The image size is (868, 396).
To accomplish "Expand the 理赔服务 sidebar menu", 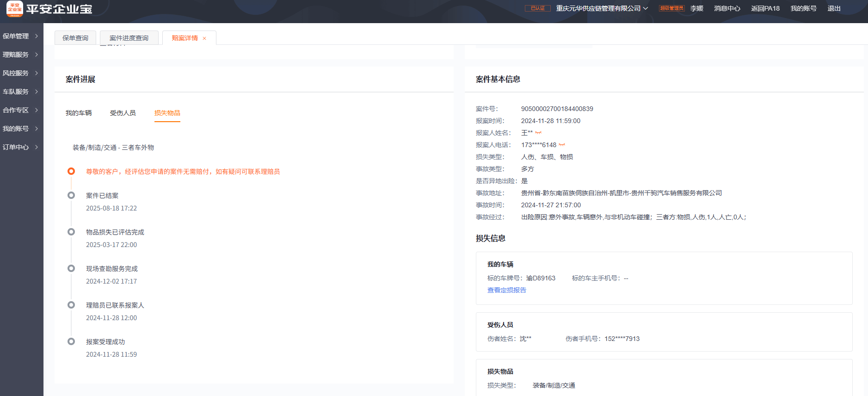I will click(x=21, y=55).
